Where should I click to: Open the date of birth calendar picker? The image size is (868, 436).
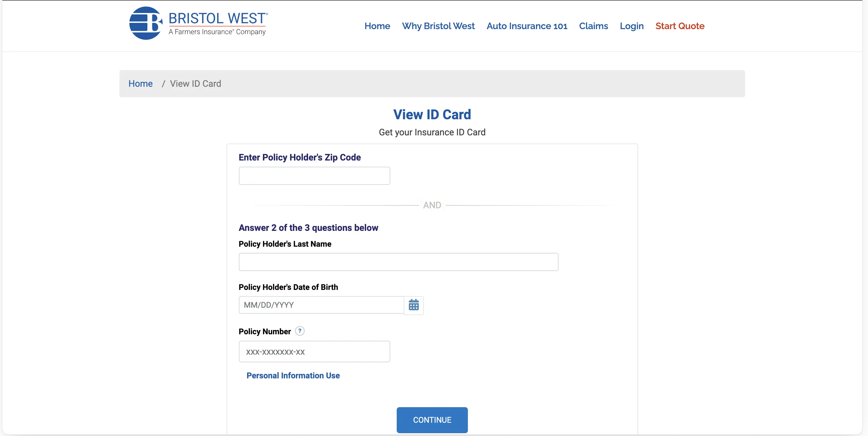[413, 305]
